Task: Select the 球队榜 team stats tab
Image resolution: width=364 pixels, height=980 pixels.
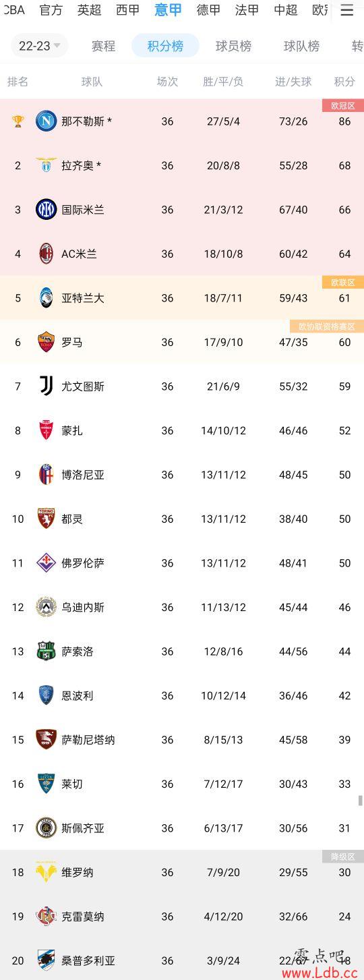Action: [x=301, y=46]
